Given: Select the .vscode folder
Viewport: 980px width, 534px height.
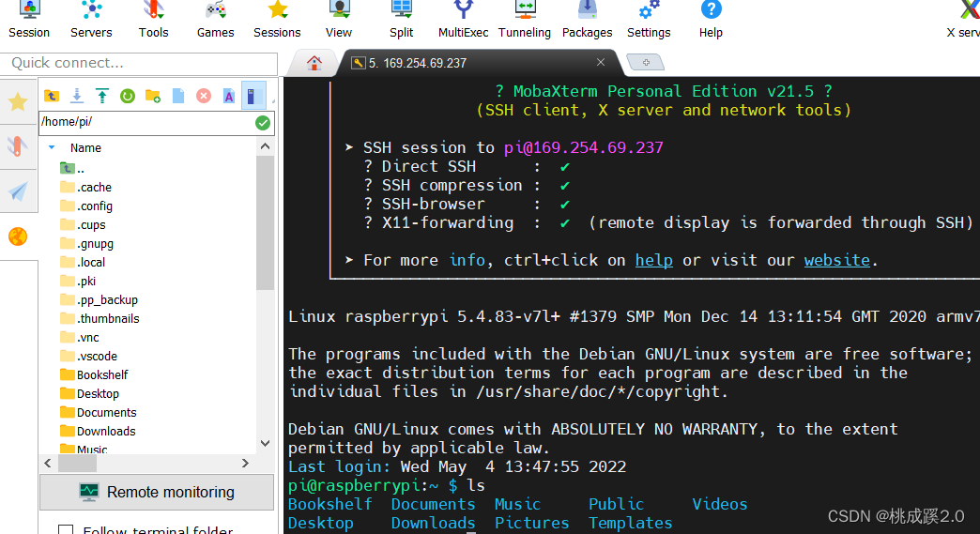Looking at the screenshot, I should [89, 356].
